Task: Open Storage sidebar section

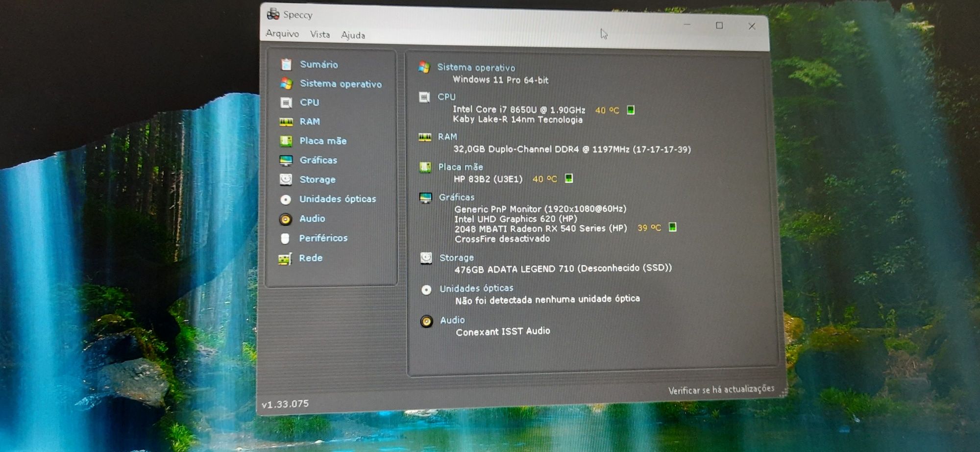Action: pos(318,179)
